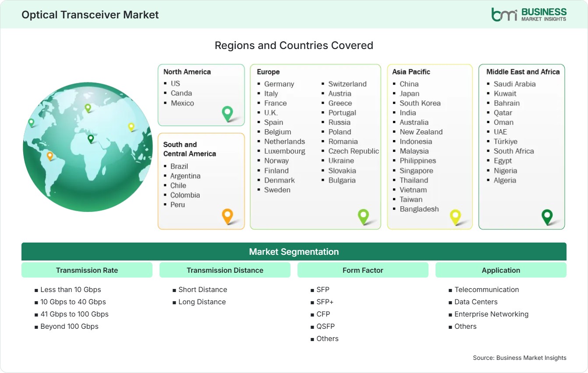Click yellow pin on globe over Asia
The height and width of the screenshot is (373, 588).
click(x=131, y=127)
